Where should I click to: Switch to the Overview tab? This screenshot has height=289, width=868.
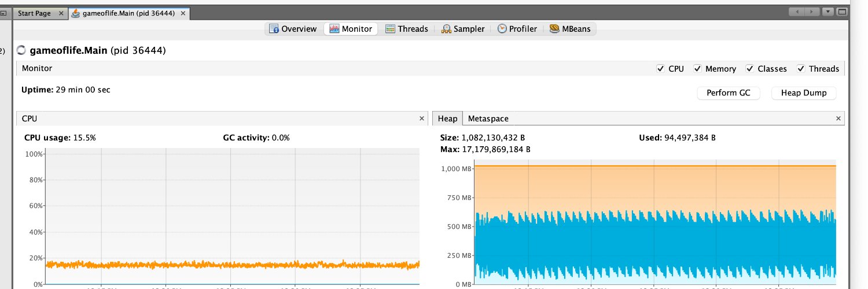tap(293, 29)
